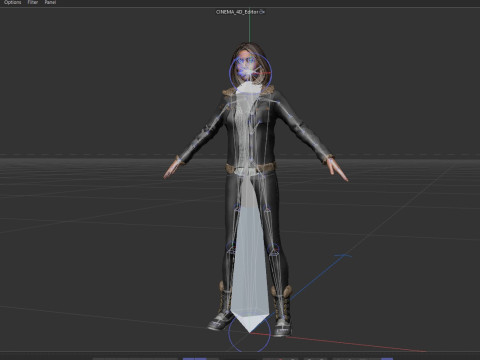Click the CINEMA_4D_Editor camera label
The height and width of the screenshot is (360, 480).
click(x=237, y=12)
